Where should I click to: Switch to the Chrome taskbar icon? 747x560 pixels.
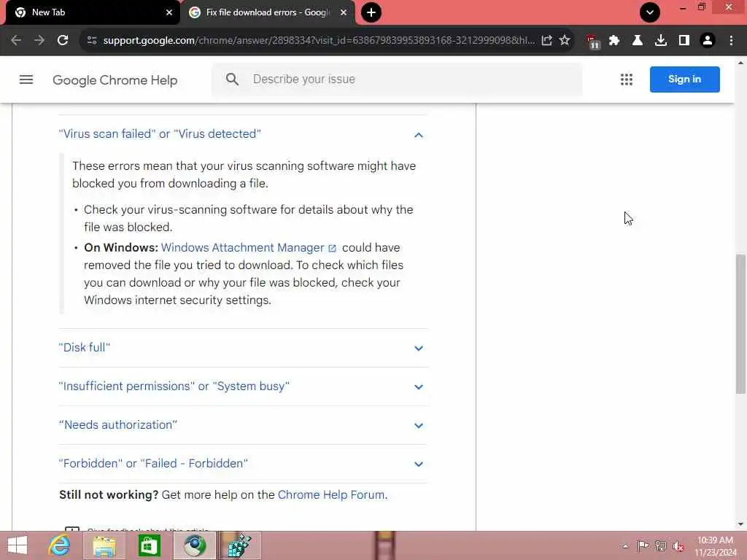(x=194, y=545)
